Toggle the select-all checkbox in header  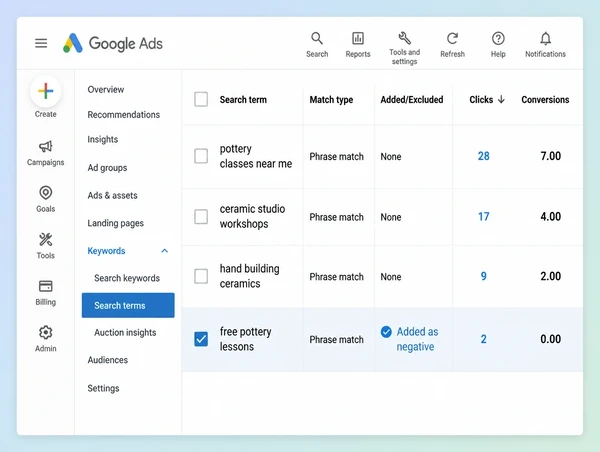pyautogui.click(x=201, y=100)
